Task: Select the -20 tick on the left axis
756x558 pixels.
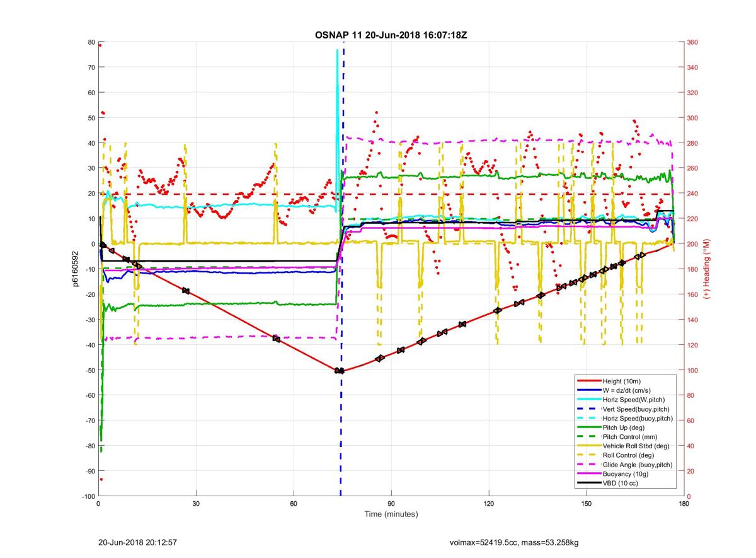Action: coord(90,294)
